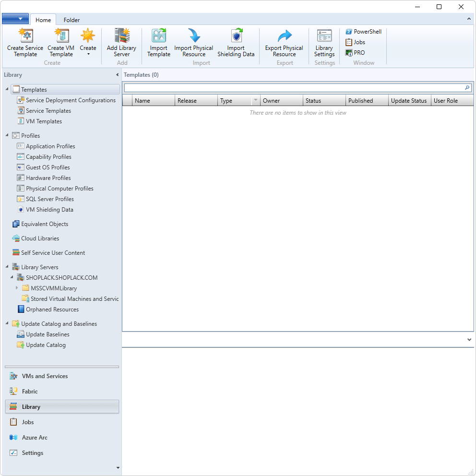Click the templates search input field
This screenshot has width=476, height=476.
click(294, 88)
